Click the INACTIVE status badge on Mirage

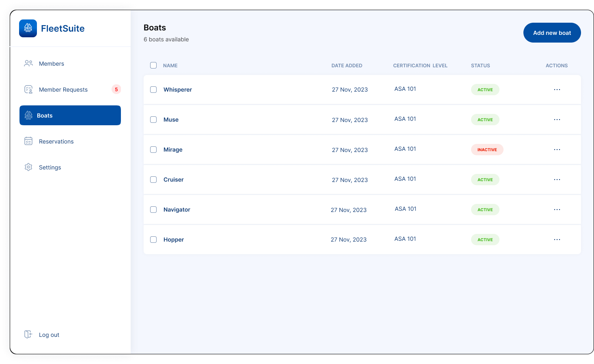click(x=487, y=150)
